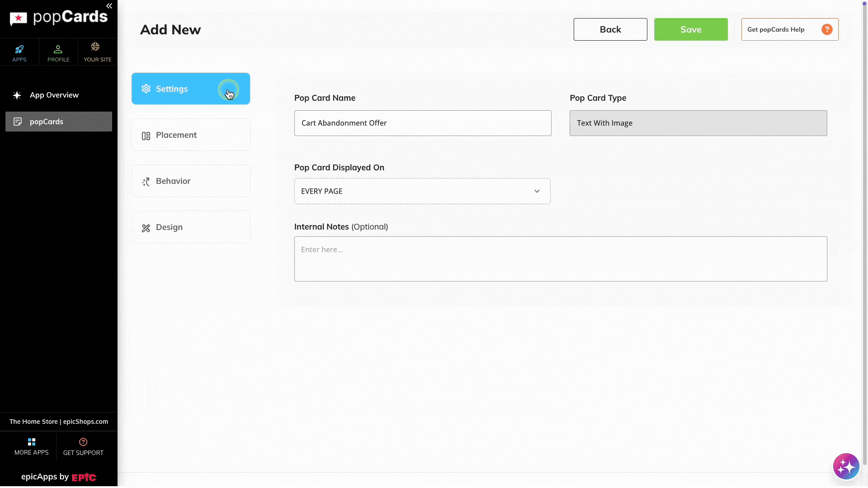This screenshot has width=868, height=488.
Task: Open the Your Site tab
Action: click(98, 52)
